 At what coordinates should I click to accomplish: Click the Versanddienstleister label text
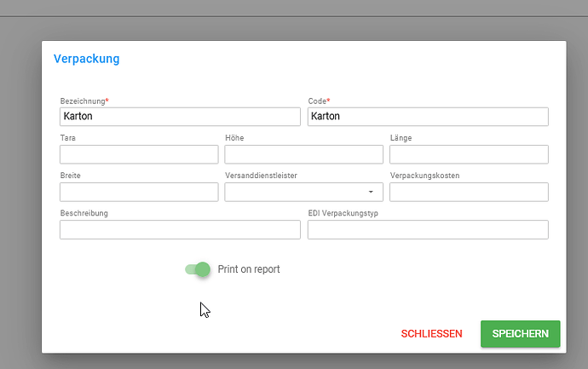(261, 176)
